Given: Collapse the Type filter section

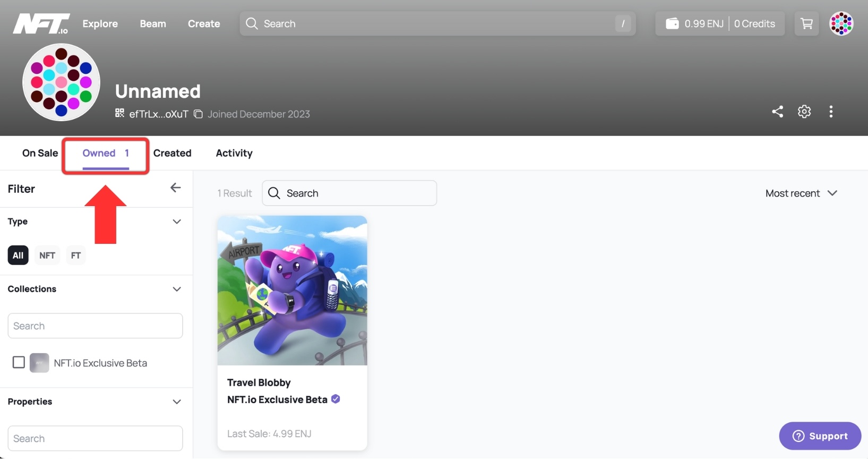Looking at the screenshot, I should point(177,222).
